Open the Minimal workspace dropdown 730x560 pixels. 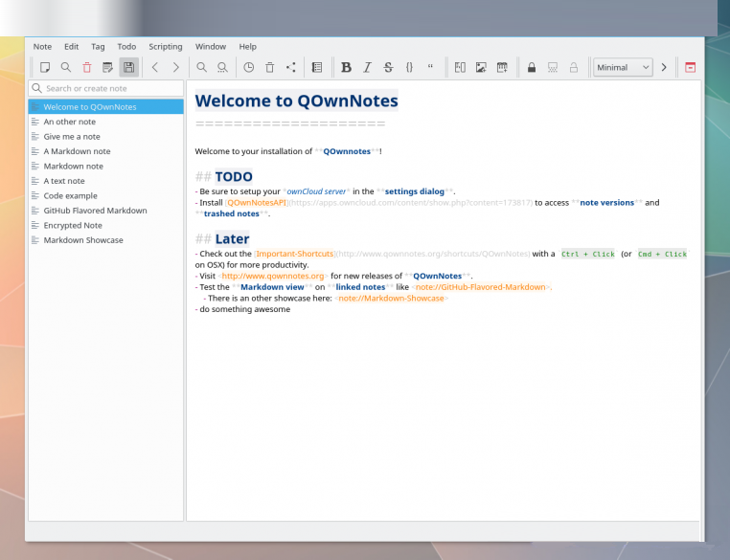(622, 67)
